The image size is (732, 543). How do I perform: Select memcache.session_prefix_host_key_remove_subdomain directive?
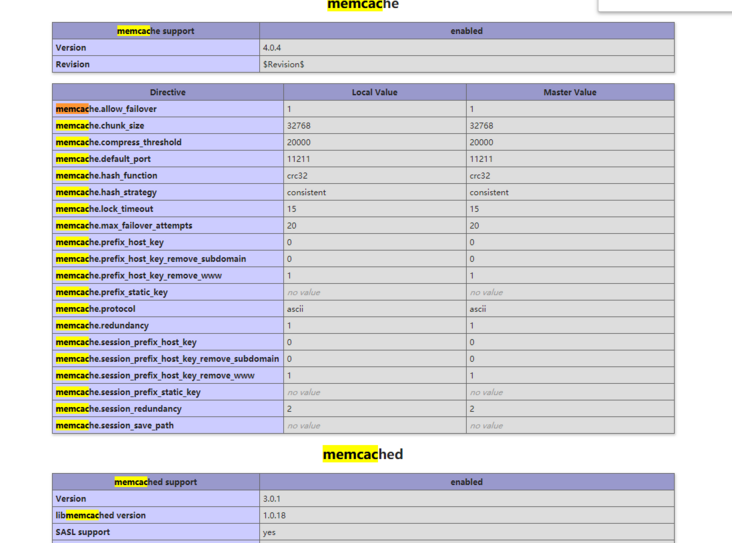(x=167, y=359)
